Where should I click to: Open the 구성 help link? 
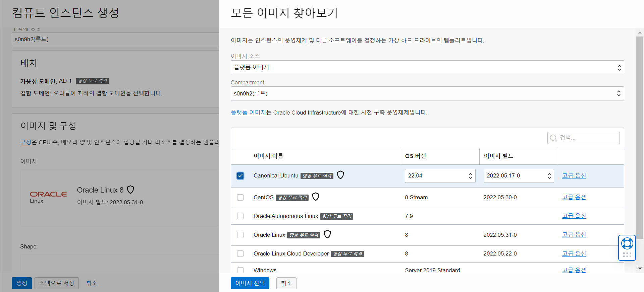click(x=26, y=142)
